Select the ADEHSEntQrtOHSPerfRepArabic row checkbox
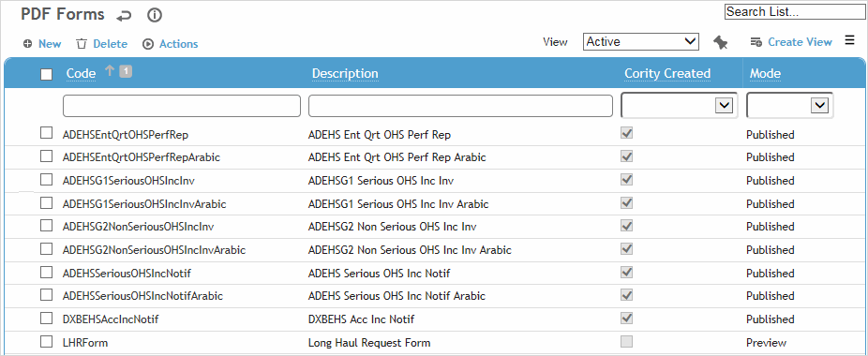The width and height of the screenshot is (868, 356). (x=47, y=156)
